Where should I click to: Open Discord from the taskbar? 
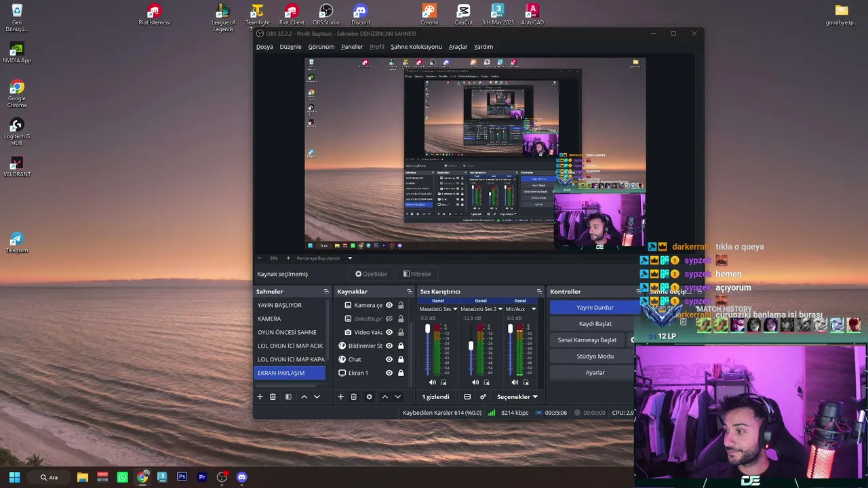click(x=241, y=477)
